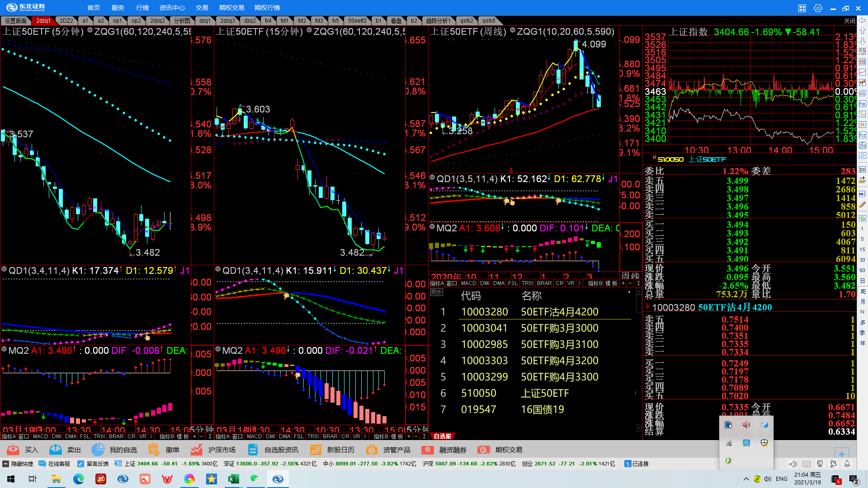The height and width of the screenshot is (488, 868).
Task: Click the 撤单 cancel order icon
Action: pyautogui.click(x=154, y=450)
